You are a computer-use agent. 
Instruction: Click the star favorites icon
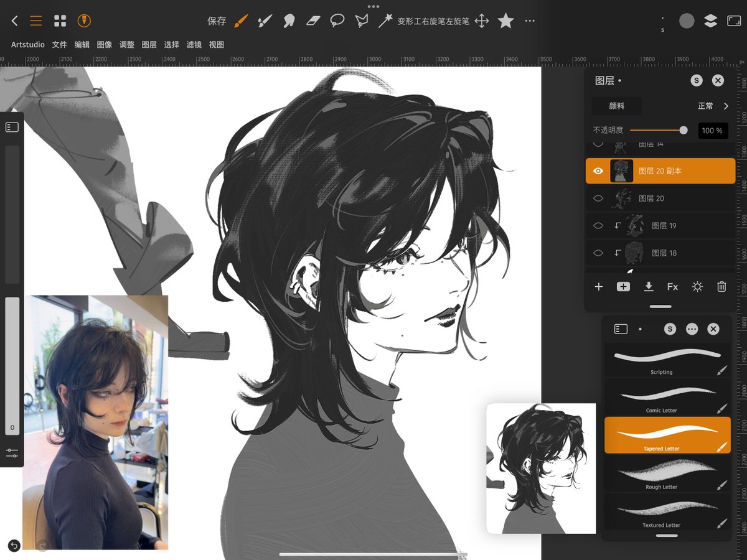(x=506, y=21)
